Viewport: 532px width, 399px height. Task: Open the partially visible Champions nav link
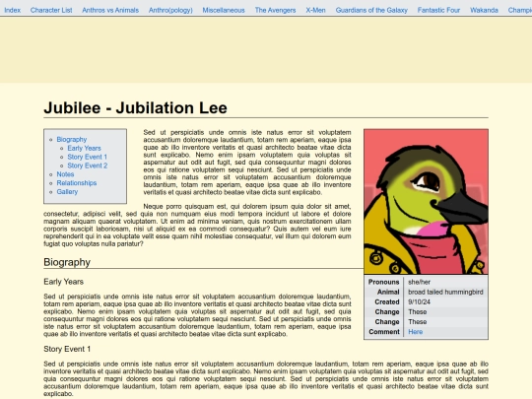click(520, 10)
